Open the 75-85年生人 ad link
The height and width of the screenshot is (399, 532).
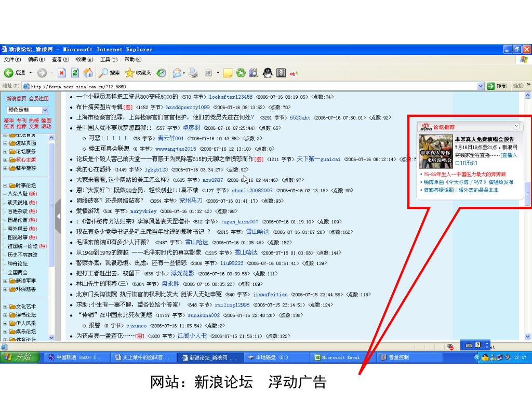464,174
